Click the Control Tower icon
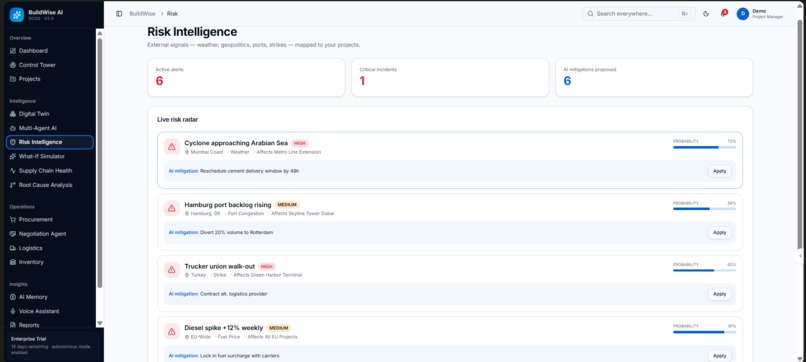This screenshot has height=362, width=806. (x=13, y=65)
